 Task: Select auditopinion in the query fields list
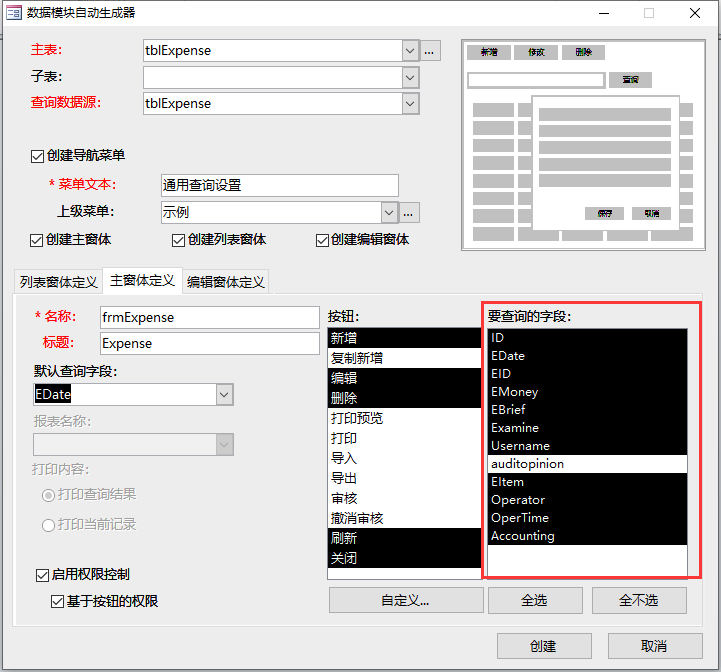pyautogui.click(x=587, y=464)
